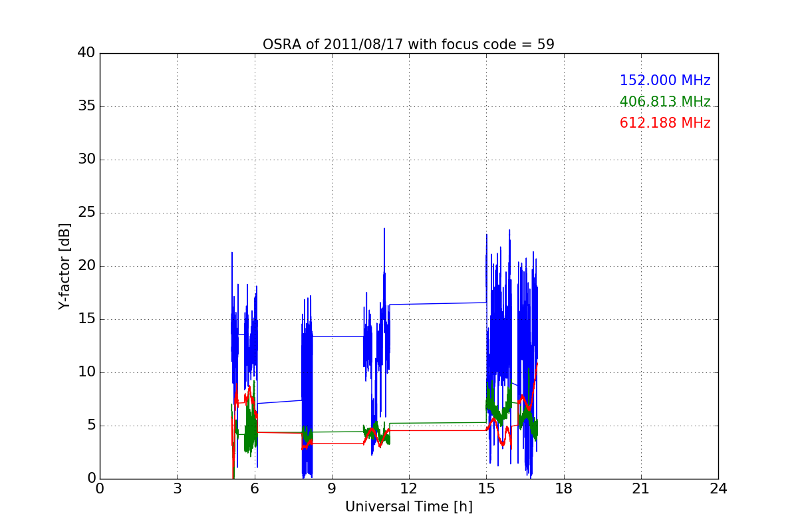Select the 406.813 MHz legend label
798x532 pixels.
[x=665, y=102]
